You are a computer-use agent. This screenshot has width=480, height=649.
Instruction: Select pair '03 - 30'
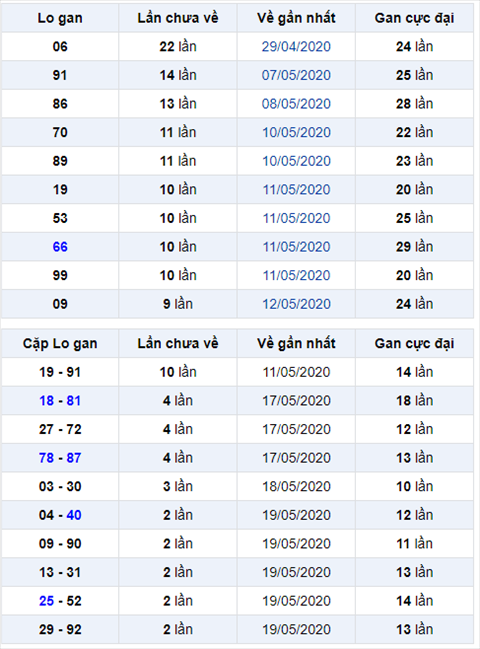[60, 486]
